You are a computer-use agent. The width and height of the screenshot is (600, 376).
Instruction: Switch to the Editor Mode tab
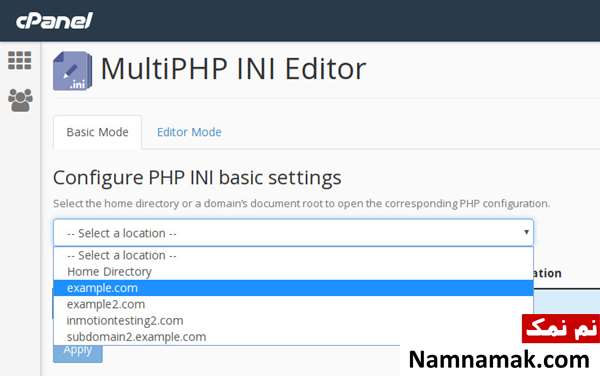pos(189,132)
